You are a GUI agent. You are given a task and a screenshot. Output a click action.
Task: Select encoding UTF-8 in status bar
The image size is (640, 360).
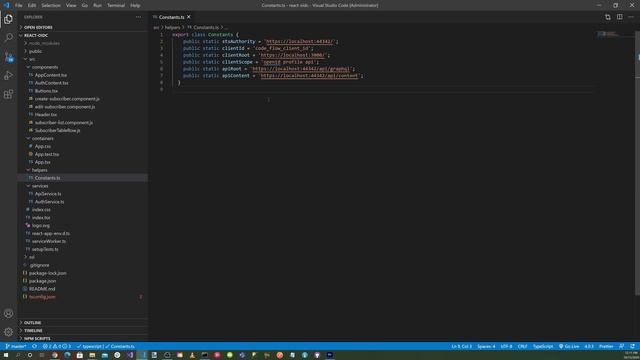click(x=506, y=346)
